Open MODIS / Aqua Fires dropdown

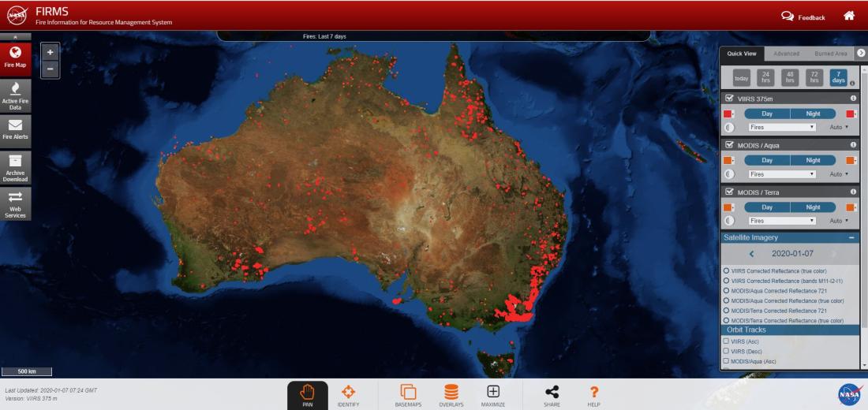[x=782, y=173]
